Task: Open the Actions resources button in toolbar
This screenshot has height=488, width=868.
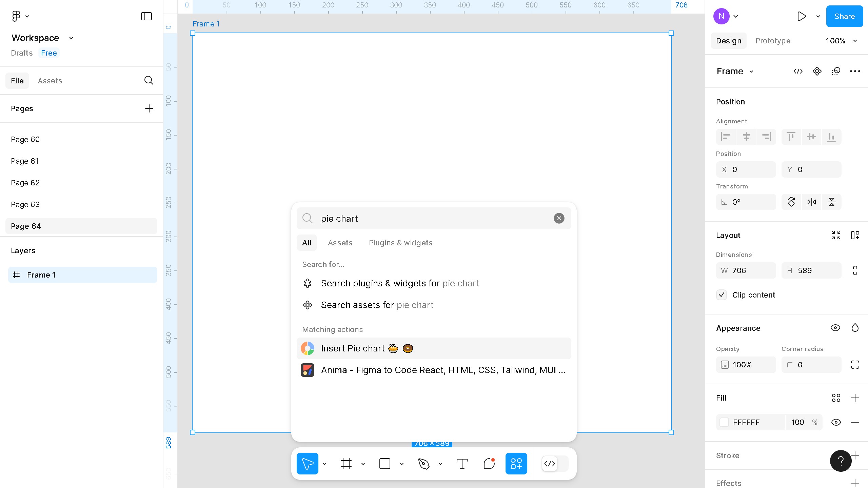Action: (x=516, y=464)
